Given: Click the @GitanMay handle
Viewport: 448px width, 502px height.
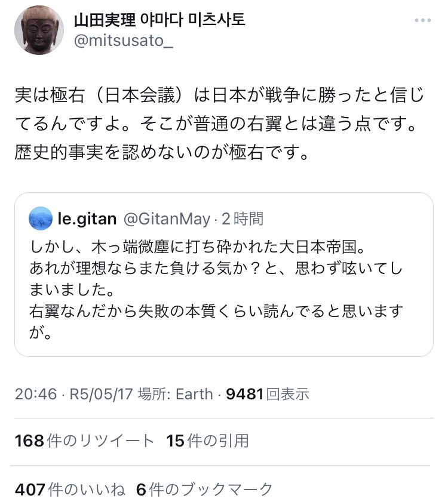Looking at the screenshot, I should (x=166, y=219).
